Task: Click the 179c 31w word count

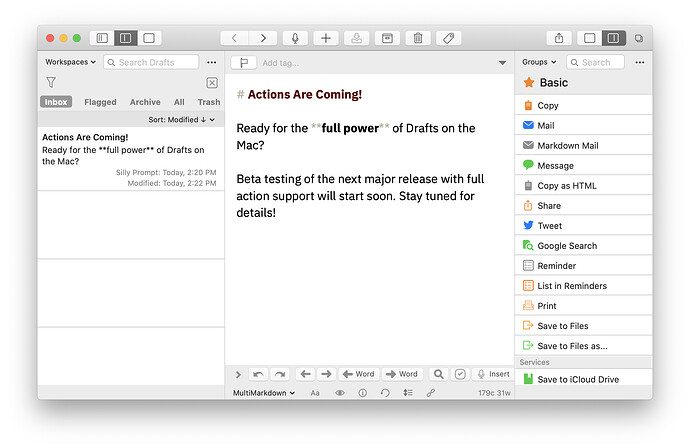Action: [x=494, y=393]
